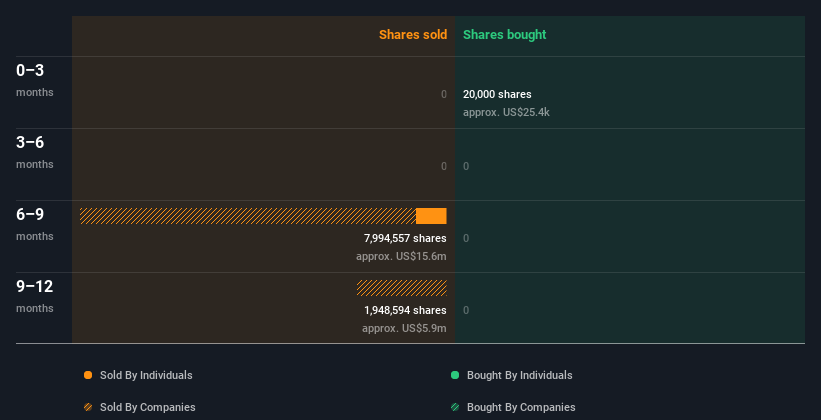The width and height of the screenshot is (821, 420).
Task: Select the Bought By Companies legend label
Action: click(521, 407)
